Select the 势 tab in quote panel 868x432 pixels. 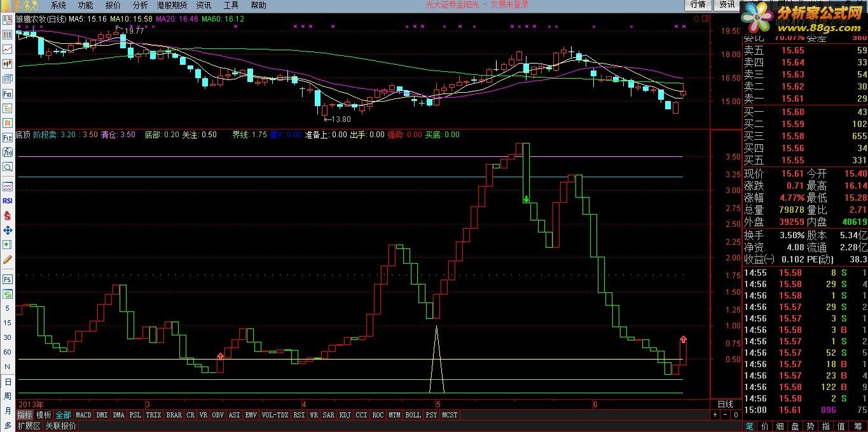810,426
